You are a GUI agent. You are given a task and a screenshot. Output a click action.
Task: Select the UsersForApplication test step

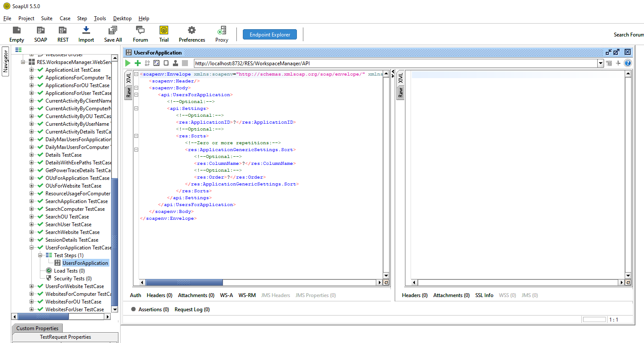pyautogui.click(x=85, y=263)
